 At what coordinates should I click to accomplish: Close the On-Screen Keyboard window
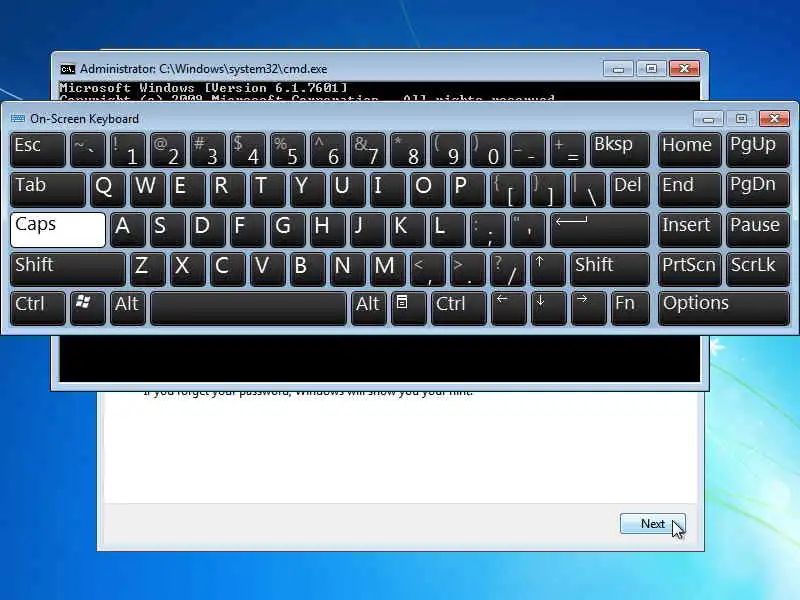774,118
